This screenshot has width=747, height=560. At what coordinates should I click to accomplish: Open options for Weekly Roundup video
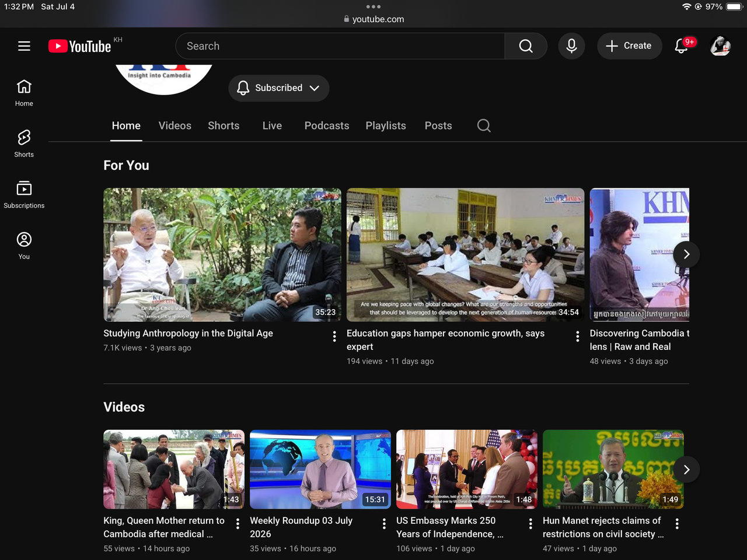tap(384, 523)
